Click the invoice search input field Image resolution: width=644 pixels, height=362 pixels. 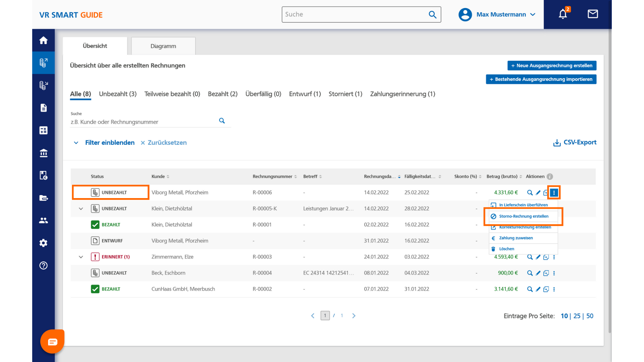(x=144, y=122)
